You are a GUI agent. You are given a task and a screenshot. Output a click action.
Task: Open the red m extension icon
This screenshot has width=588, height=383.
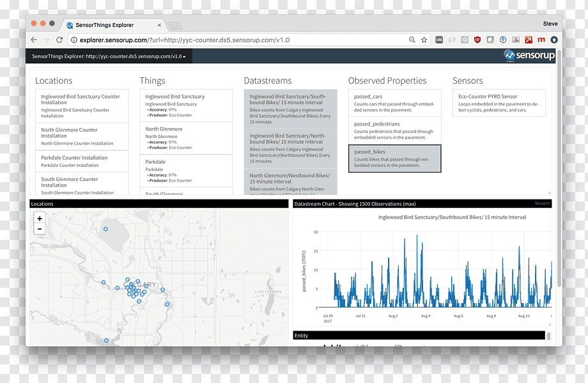click(x=541, y=40)
